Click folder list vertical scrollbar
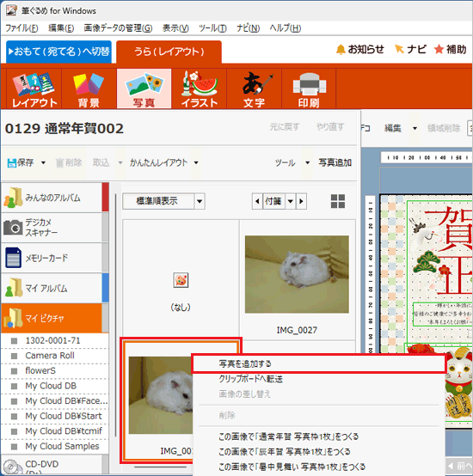Image resolution: width=473 pixels, height=476 pixels. point(116,314)
